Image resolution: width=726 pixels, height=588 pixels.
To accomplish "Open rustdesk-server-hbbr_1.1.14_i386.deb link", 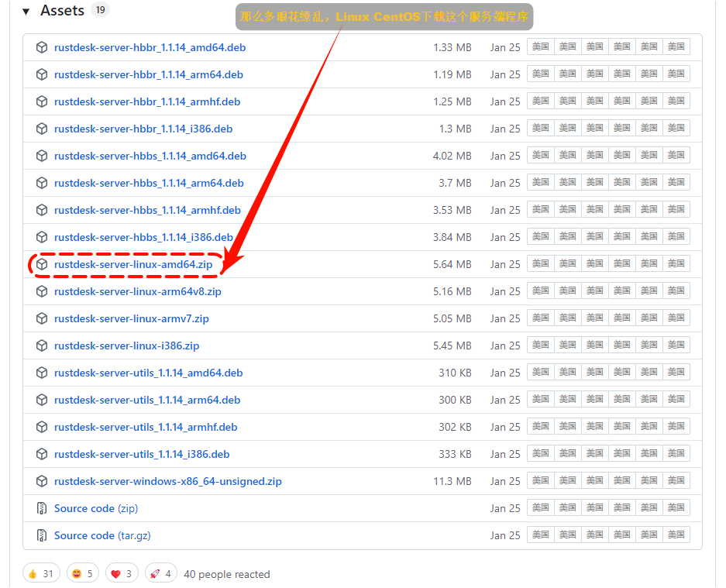I will [x=143, y=129].
